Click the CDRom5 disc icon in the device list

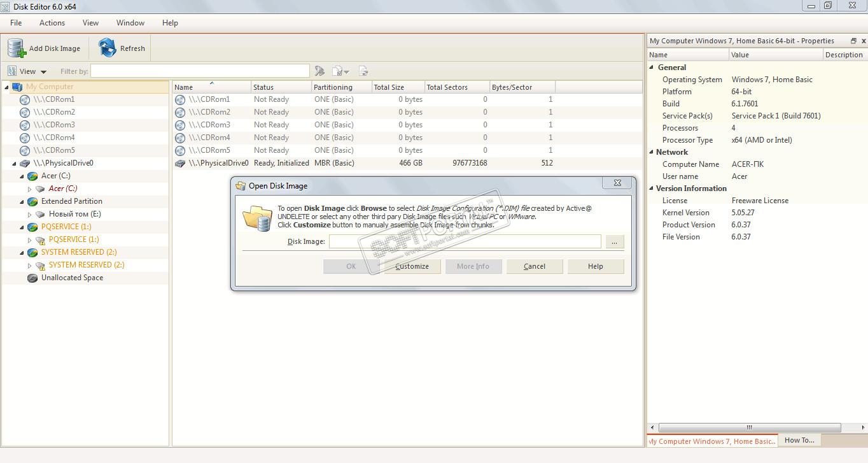[180, 150]
